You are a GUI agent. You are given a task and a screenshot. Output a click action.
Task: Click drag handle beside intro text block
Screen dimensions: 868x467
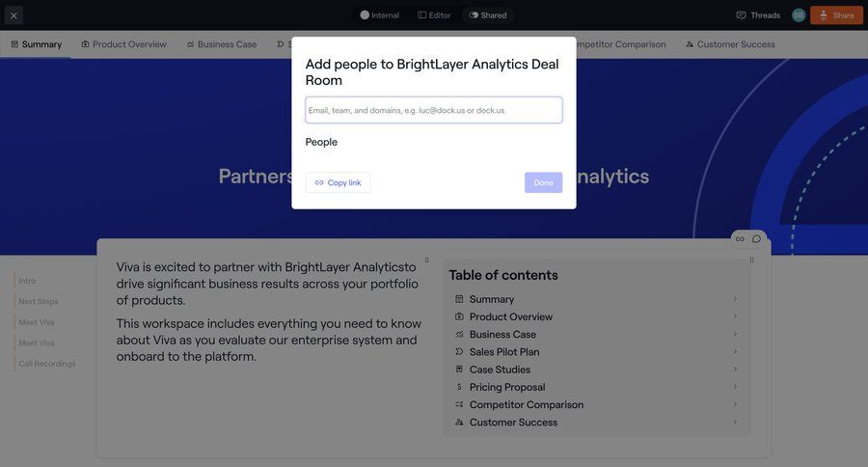coord(427,260)
